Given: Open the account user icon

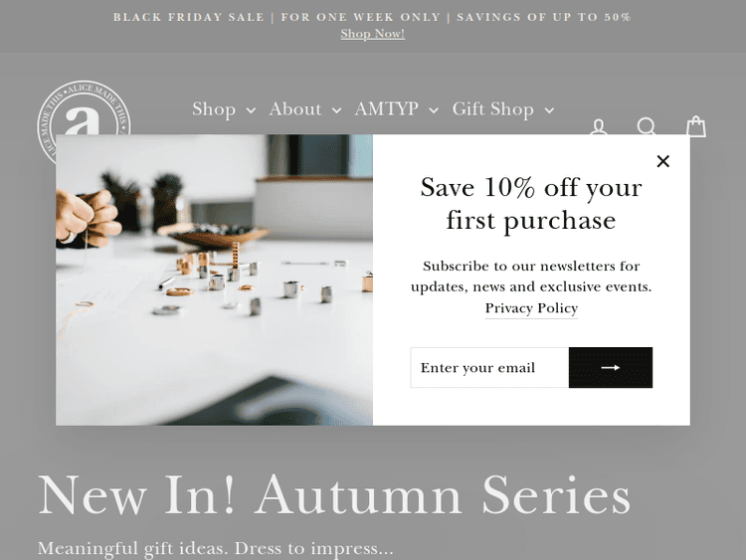Looking at the screenshot, I should (599, 127).
